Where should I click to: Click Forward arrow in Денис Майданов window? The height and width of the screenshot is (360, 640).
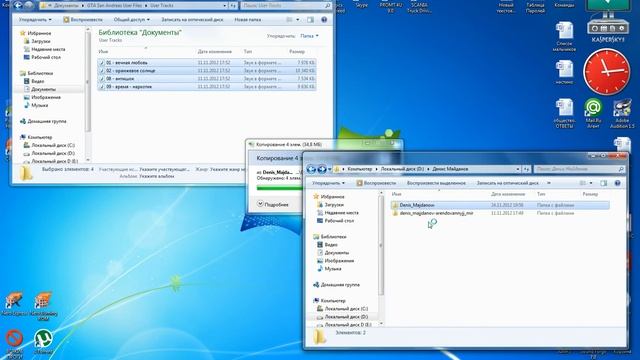(322, 169)
